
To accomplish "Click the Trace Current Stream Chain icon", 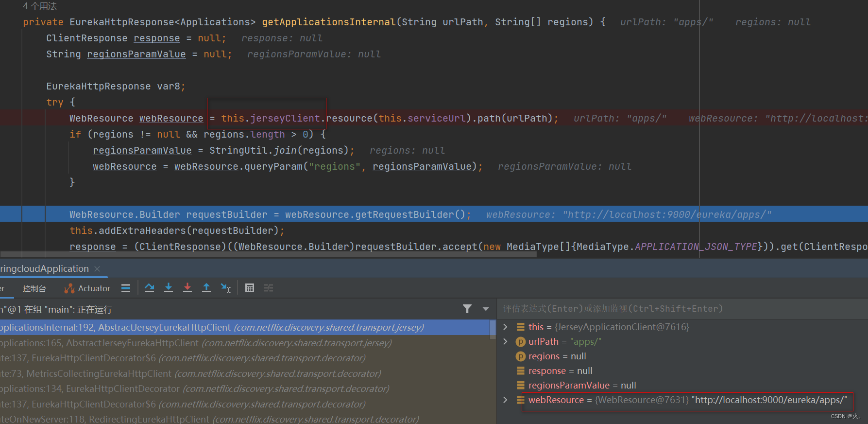I will point(269,288).
